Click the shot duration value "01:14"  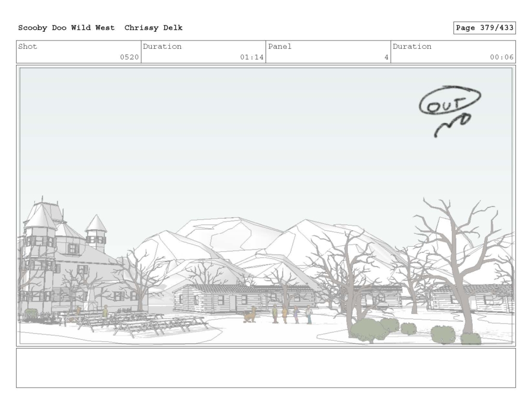[252, 57]
